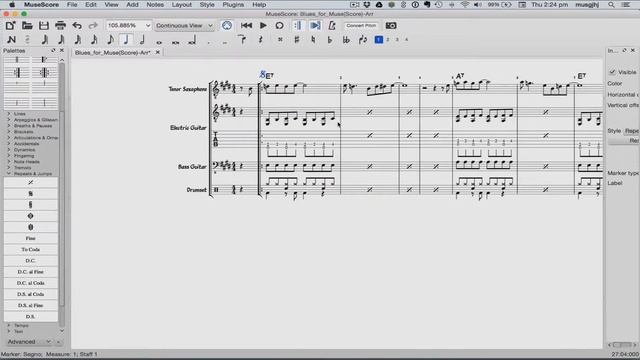Expand the Tremolo palette
The height and width of the screenshot is (360, 640).
tap(22, 168)
